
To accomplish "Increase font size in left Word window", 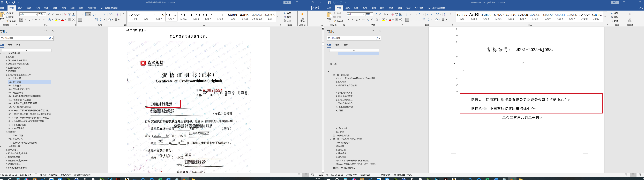I will 49,14.
